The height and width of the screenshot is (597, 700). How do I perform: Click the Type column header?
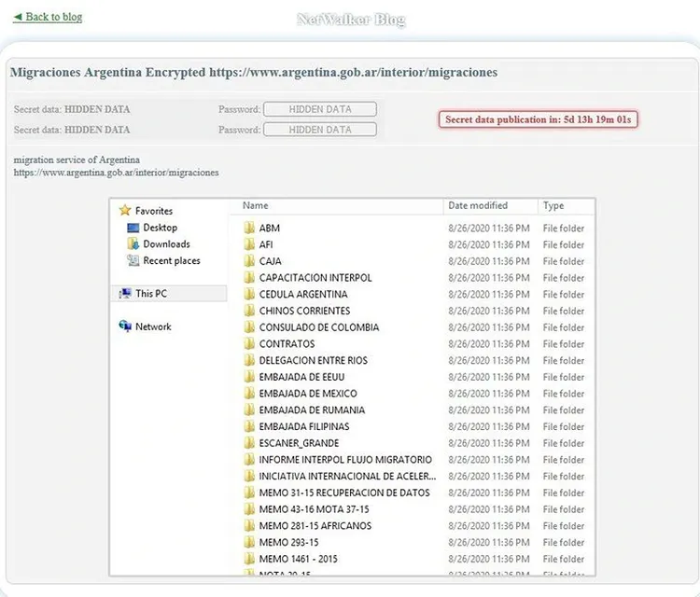553,205
